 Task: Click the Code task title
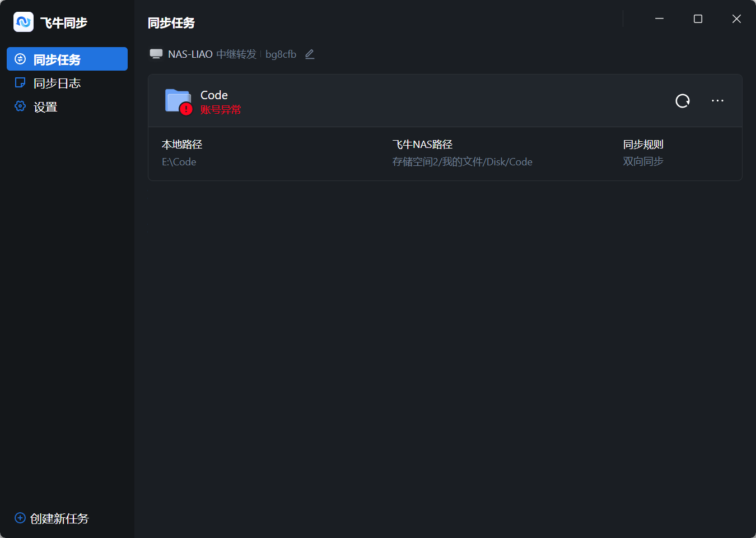(x=214, y=95)
